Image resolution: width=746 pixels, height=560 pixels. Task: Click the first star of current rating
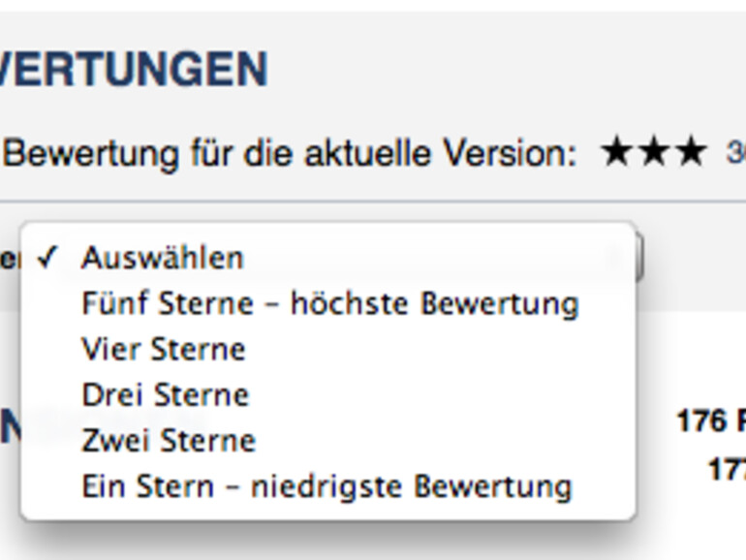[618, 153]
